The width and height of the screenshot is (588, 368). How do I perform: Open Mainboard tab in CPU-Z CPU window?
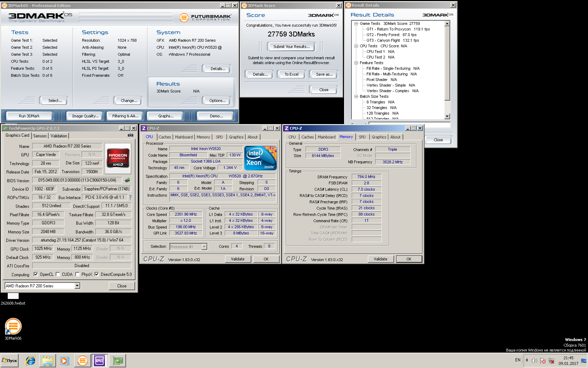[x=184, y=137]
